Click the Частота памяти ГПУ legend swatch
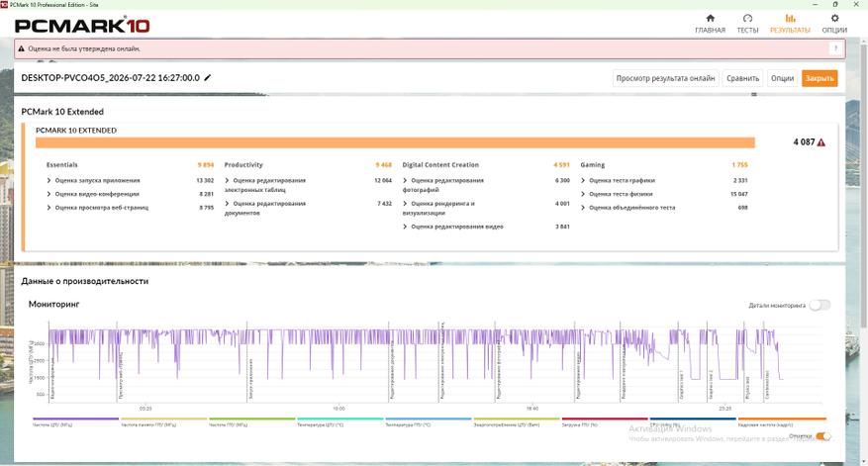This screenshot has width=868, height=466. tap(164, 419)
